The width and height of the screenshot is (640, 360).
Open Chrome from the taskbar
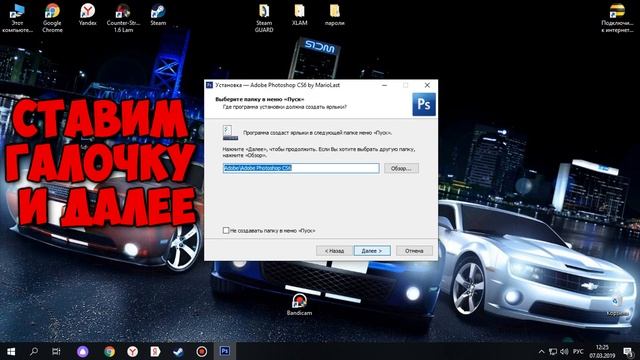coord(109,351)
